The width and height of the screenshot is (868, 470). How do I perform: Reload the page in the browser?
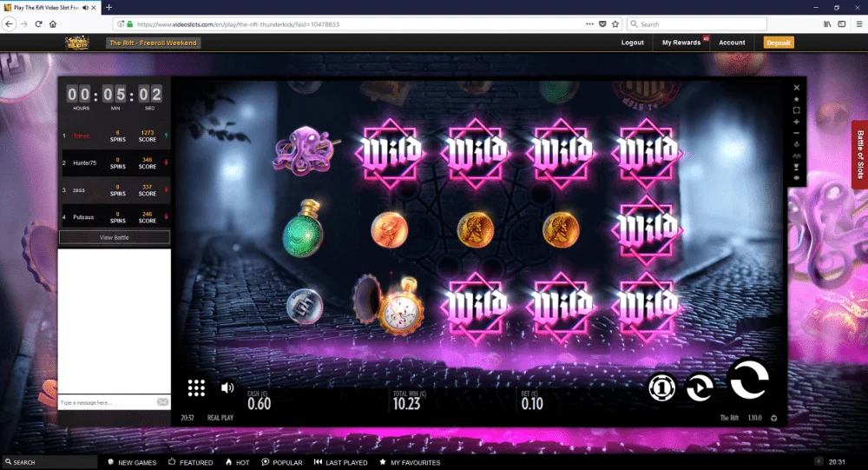coord(39,23)
